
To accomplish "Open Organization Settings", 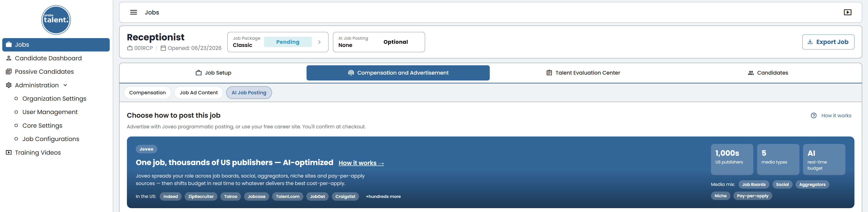I will (54, 99).
